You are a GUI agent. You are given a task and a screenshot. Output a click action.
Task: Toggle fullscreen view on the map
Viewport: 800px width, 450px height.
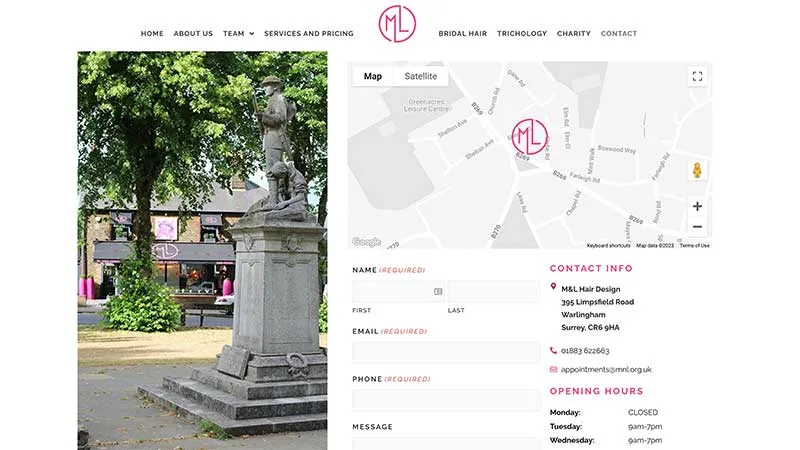click(x=697, y=76)
